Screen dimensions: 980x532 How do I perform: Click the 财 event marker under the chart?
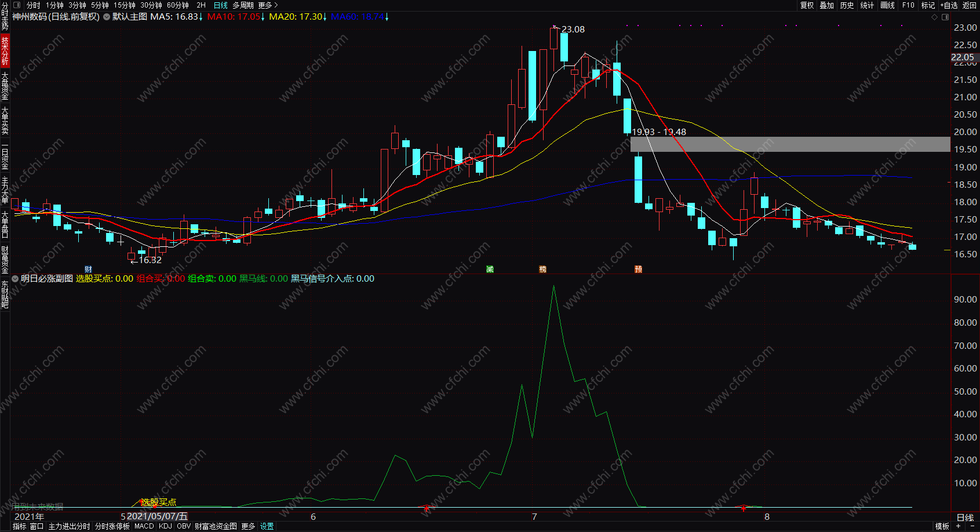point(88,269)
